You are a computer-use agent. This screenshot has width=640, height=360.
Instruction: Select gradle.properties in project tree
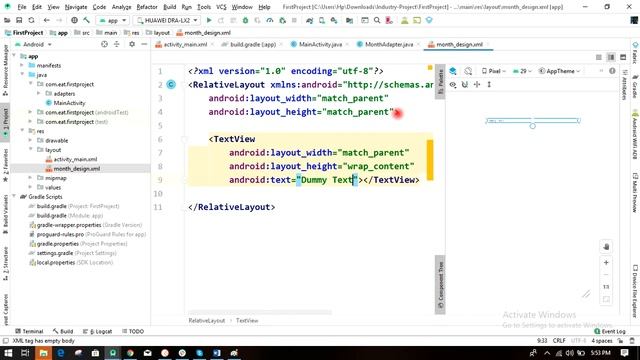[x=58, y=244]
